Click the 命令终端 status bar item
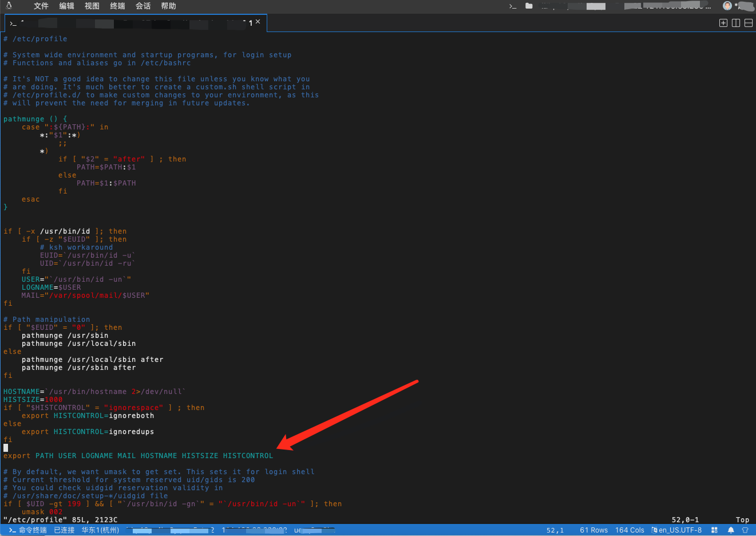 point(28,530)
